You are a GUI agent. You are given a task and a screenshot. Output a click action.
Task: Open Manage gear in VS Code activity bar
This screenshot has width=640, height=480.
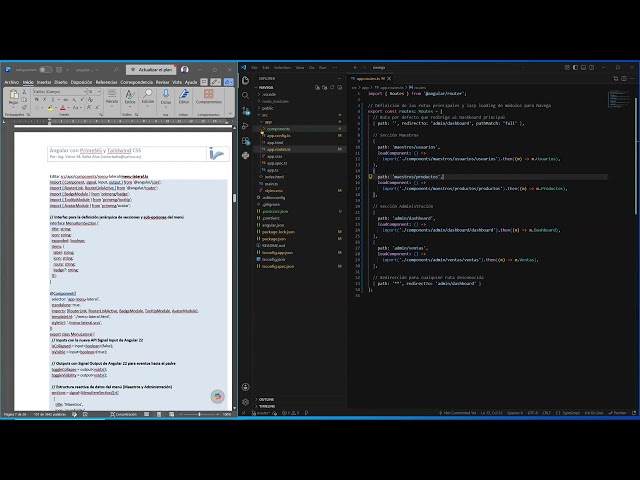(245, 402)
